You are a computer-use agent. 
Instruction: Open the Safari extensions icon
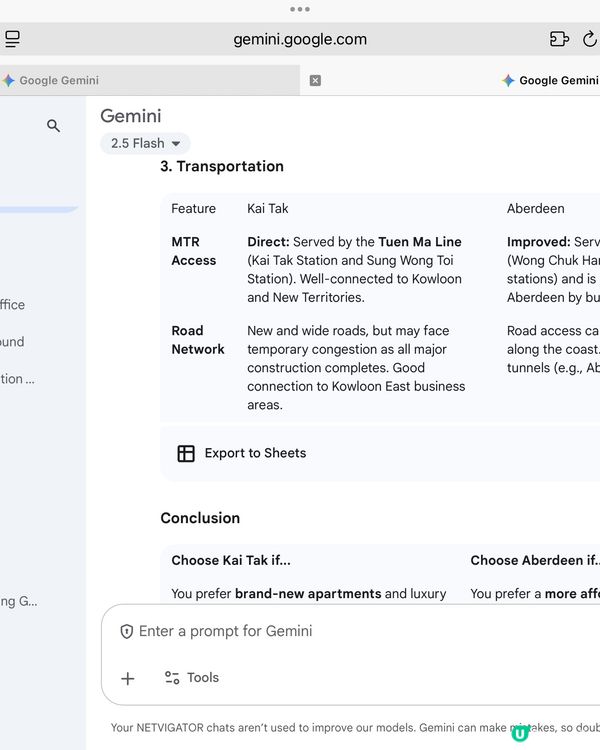[559, 39]
